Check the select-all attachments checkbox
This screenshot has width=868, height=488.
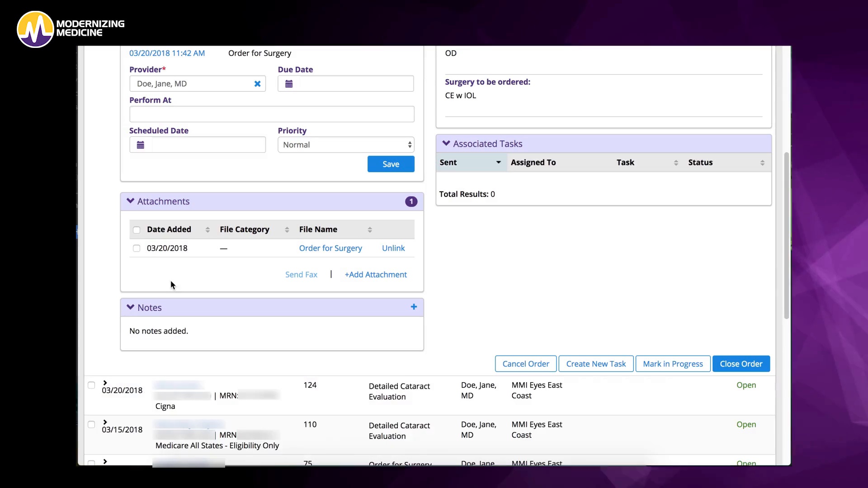click(137, 230)
